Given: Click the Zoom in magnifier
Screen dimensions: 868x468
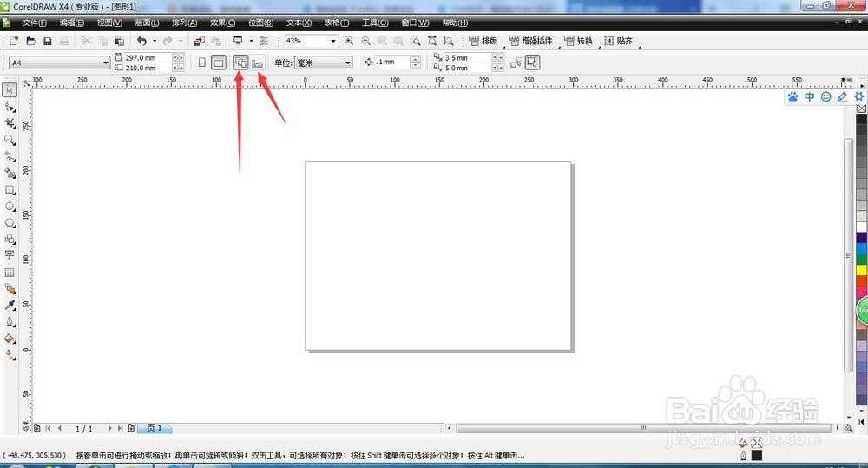Looking at the screenshot, I should 349,41.
